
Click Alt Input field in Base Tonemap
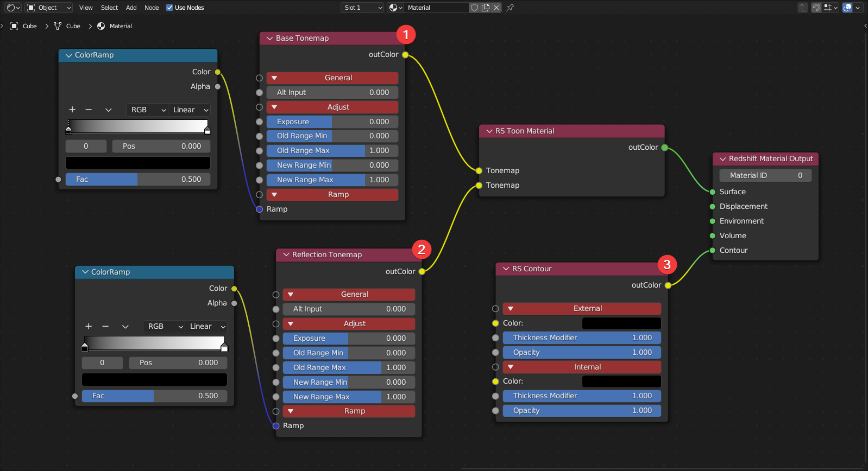[332, 92]
